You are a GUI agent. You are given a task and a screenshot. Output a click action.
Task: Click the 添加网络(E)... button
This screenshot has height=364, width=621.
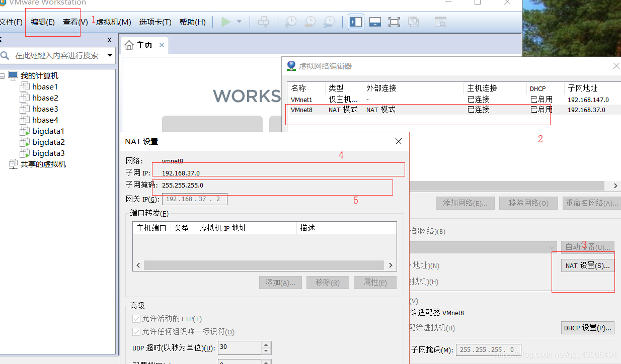(465, 203)
